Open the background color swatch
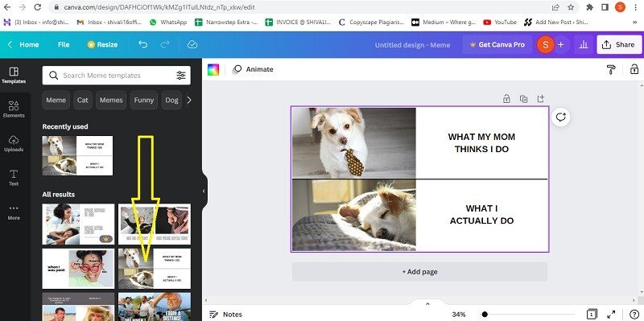 [x=213, y=69]
